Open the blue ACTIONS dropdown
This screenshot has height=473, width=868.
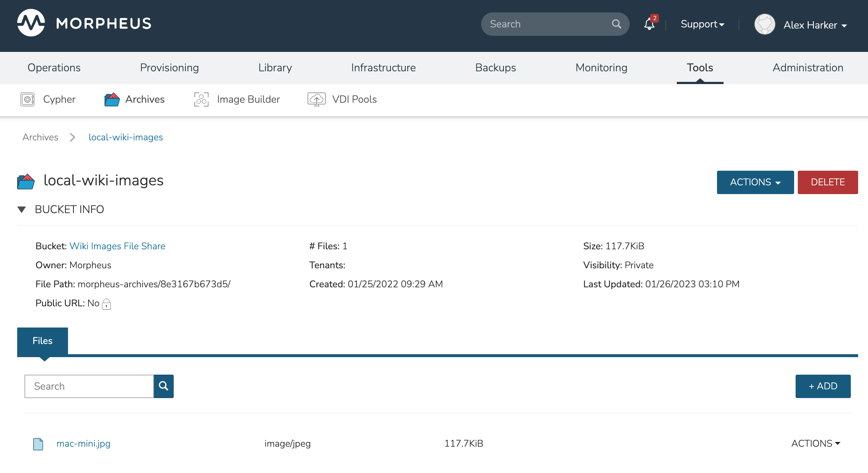pyautogui.click(x=755, y=182)
